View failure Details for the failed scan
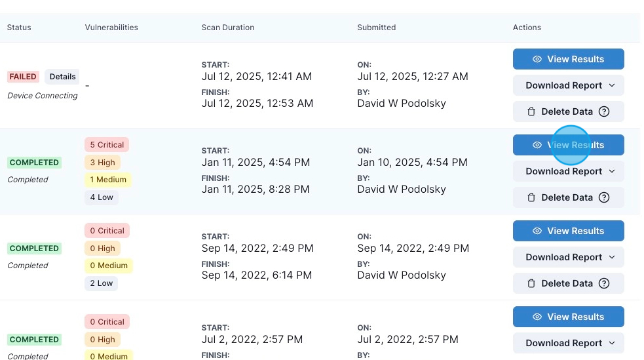This screenshot has height=360, width=644. [x=62, y=77]
